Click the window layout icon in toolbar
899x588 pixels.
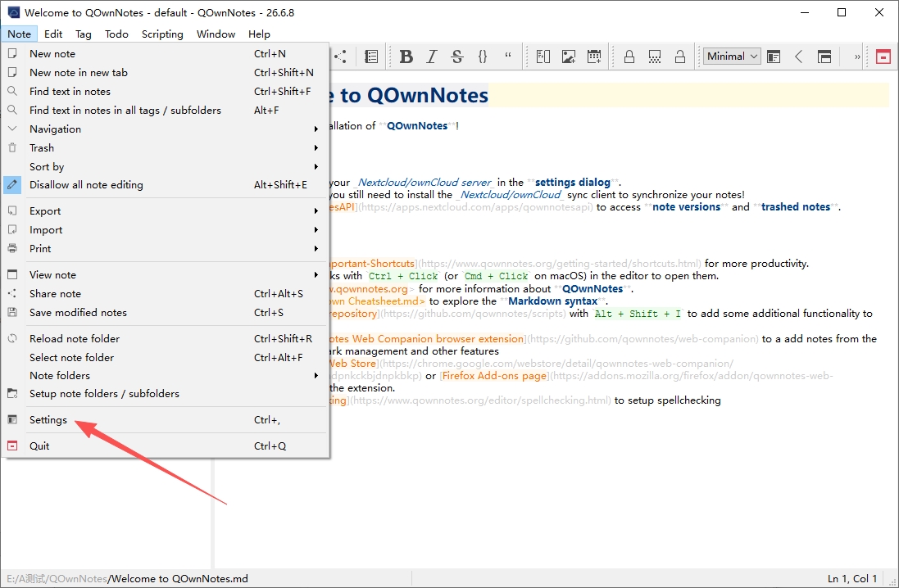click(x=824, y=57)
